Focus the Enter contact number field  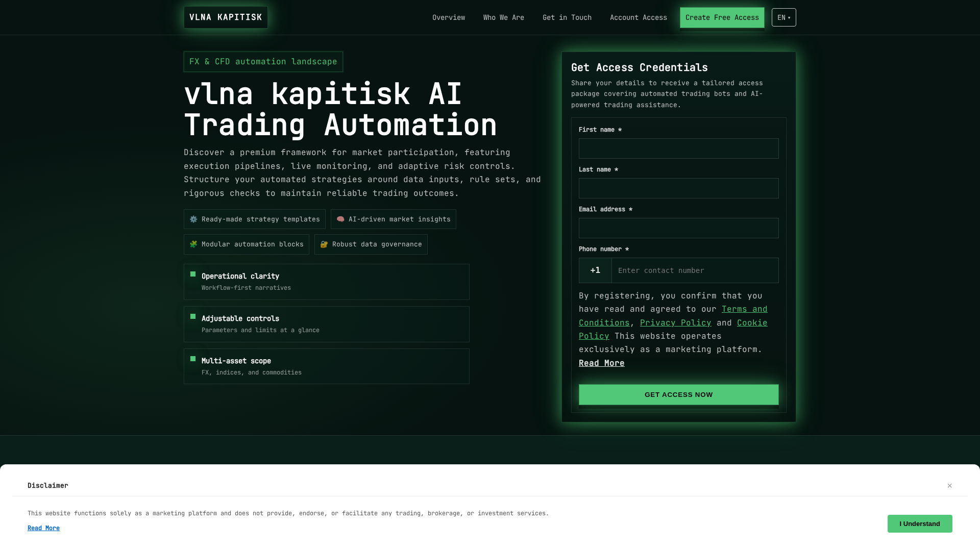(x=695, y=270)
